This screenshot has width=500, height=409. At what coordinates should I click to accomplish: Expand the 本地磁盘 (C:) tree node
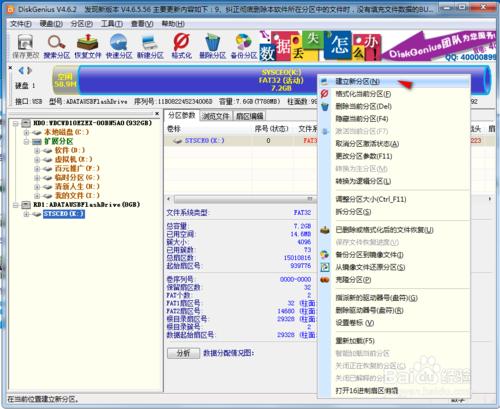tap(27, 132)
